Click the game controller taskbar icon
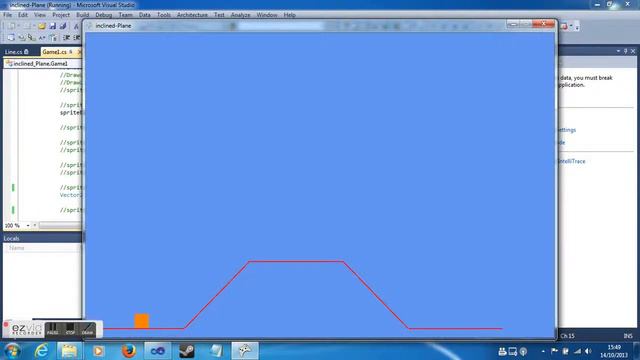Screen dimensions: 640x360 click(245, 351)
